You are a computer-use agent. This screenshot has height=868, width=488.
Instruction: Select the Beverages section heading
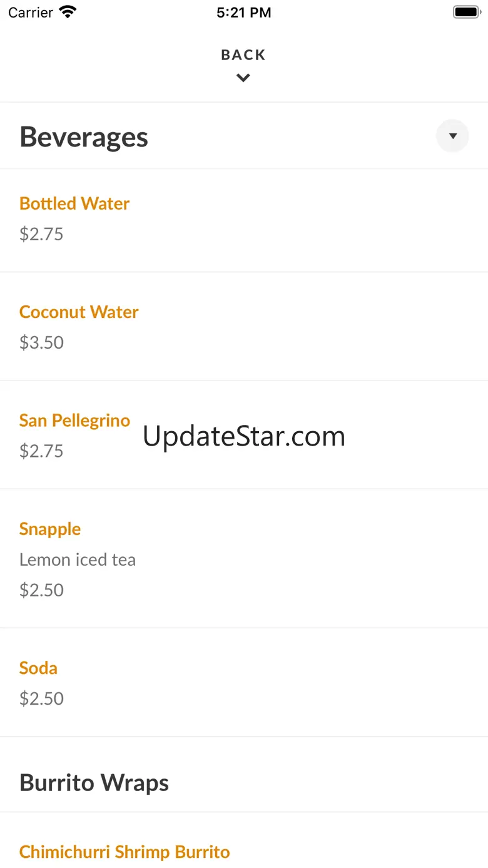click(x=84, y=137)
